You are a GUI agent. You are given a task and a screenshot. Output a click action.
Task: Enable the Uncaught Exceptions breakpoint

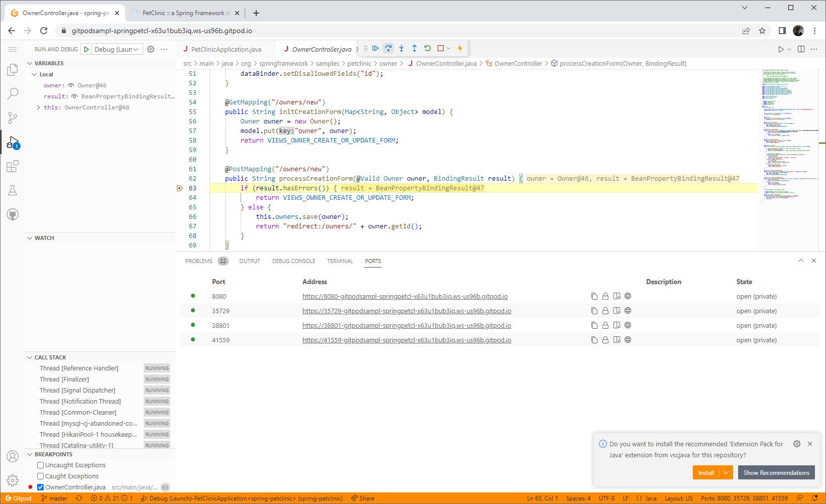click(x=41, y=465)
